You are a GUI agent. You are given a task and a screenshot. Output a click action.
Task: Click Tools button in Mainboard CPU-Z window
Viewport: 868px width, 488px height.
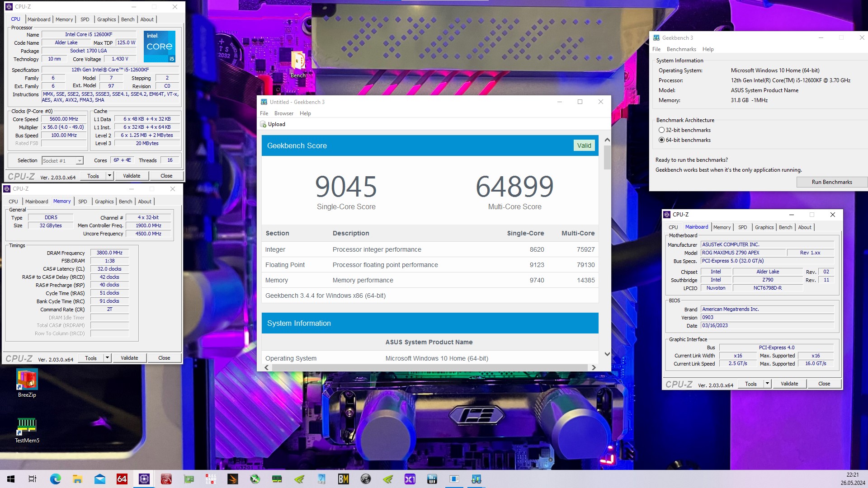[751, 384]
